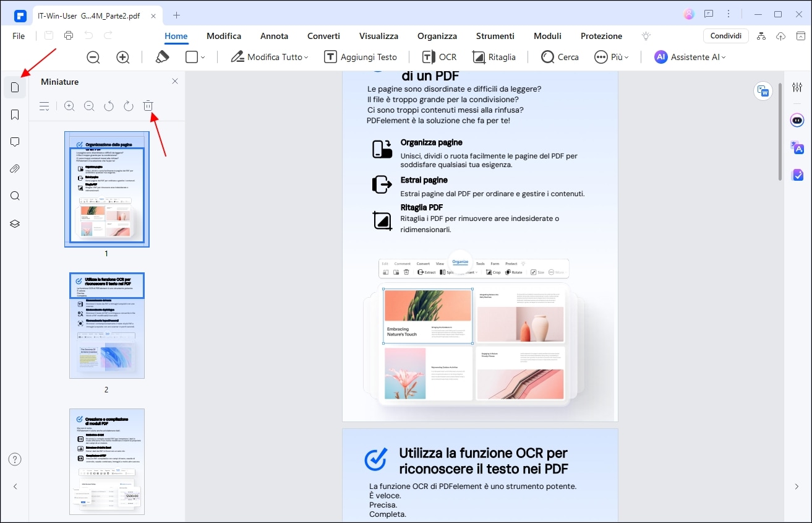Open the Search panel in left sidebar
The height and width of the screenshot is (523, 812).
pyautogui.click(x=15, y=196)
